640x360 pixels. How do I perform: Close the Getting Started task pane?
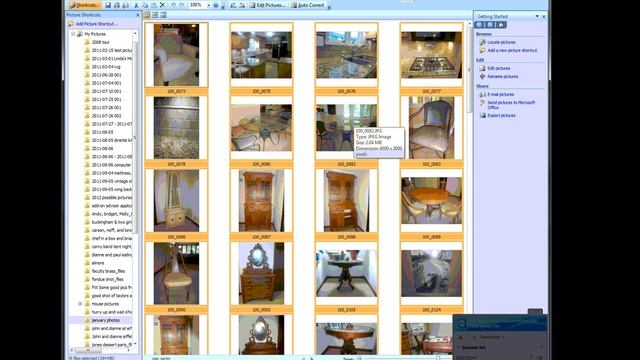click(x=544, y=16)
